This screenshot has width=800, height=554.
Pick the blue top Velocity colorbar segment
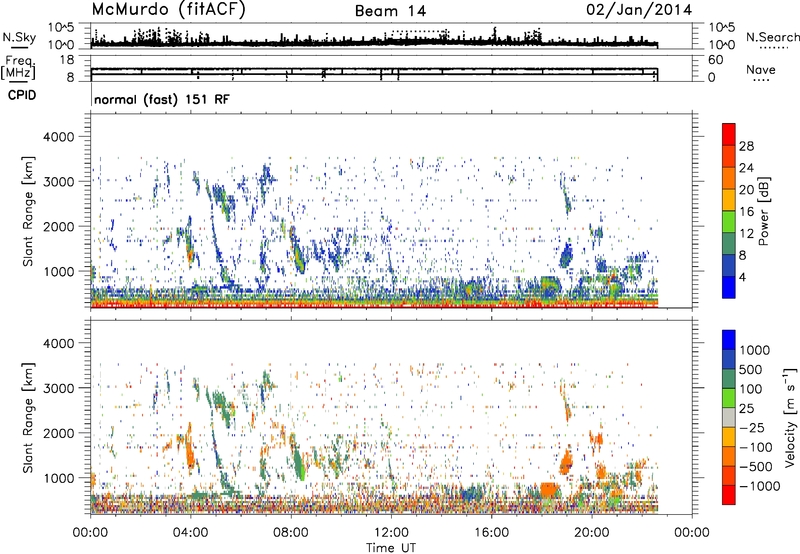(x=729, y=340)
